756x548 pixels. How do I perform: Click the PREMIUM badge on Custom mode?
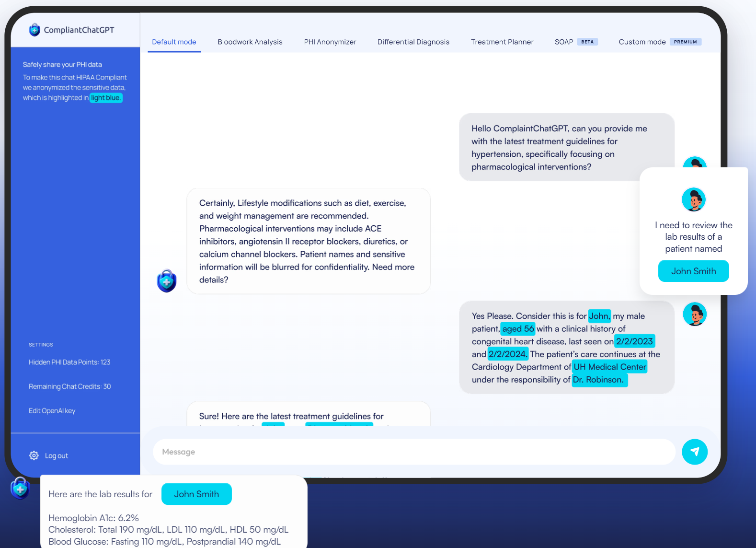[686, 42]
